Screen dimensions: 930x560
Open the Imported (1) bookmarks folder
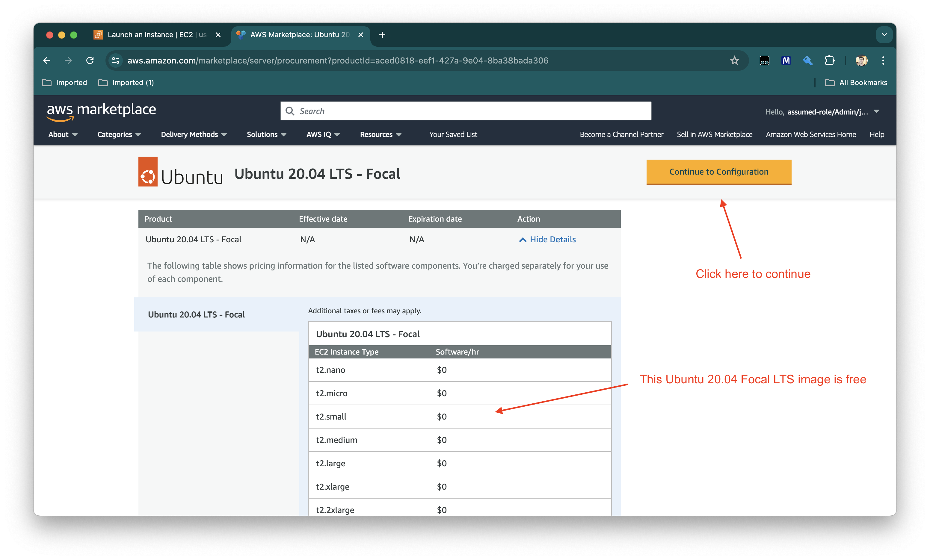pos(126,83)
